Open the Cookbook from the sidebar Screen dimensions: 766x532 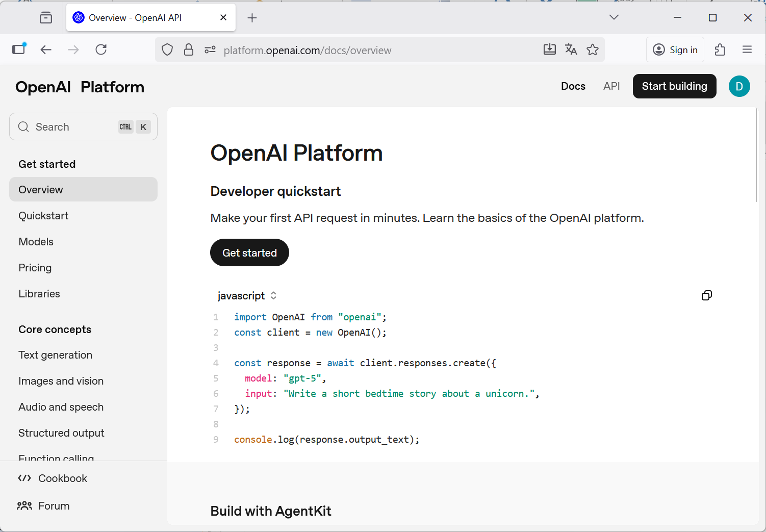click(x=62, y=478)
